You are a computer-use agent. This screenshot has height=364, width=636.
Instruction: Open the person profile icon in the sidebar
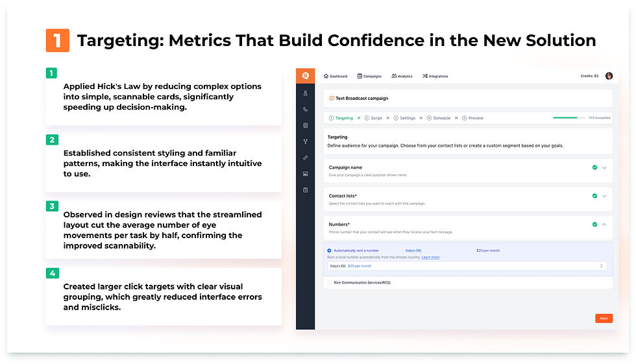(x=306, y=93)
